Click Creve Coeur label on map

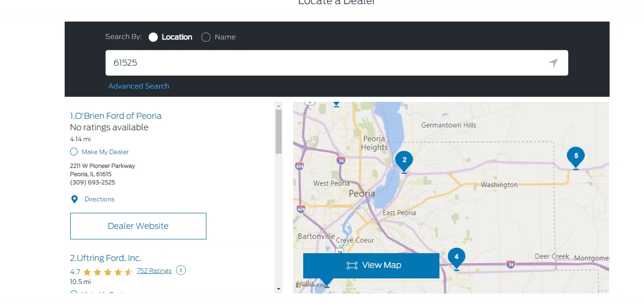coord(355,240)
